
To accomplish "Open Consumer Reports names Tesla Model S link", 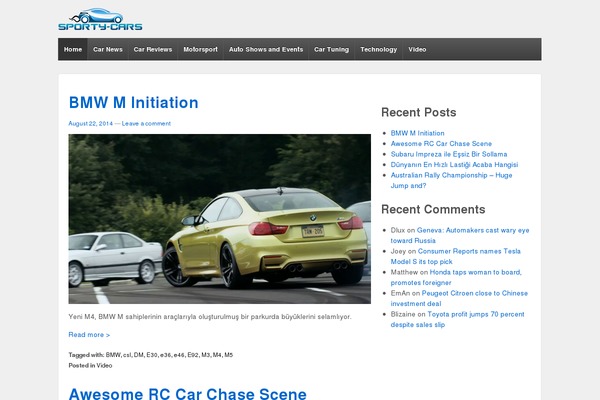I will point(456,256).
